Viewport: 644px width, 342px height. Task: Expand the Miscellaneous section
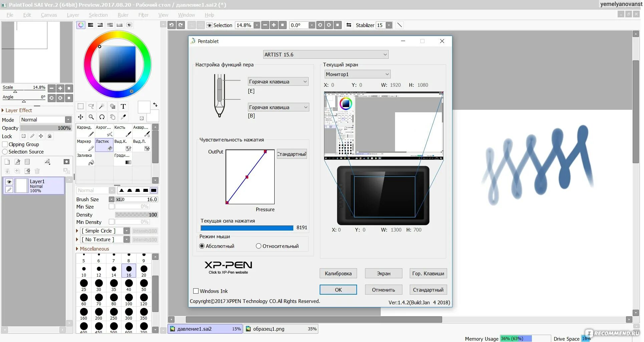pyautogui.click(x=77, y=249)
